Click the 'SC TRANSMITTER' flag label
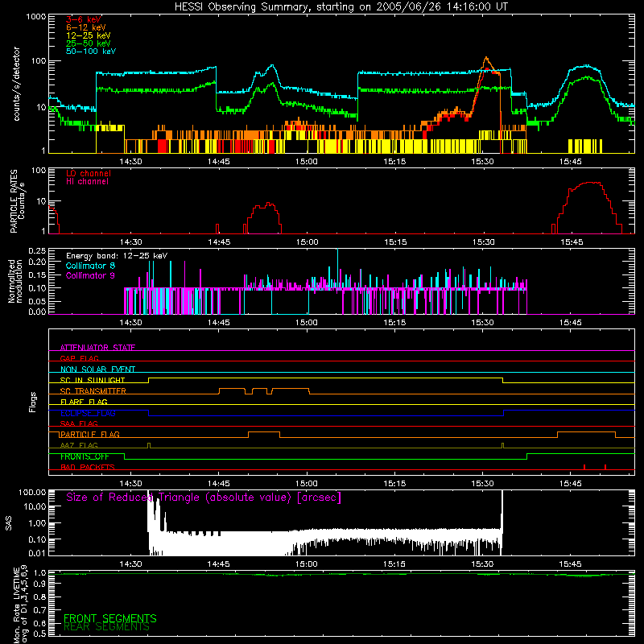644x644 pixels. coord(93,390)
